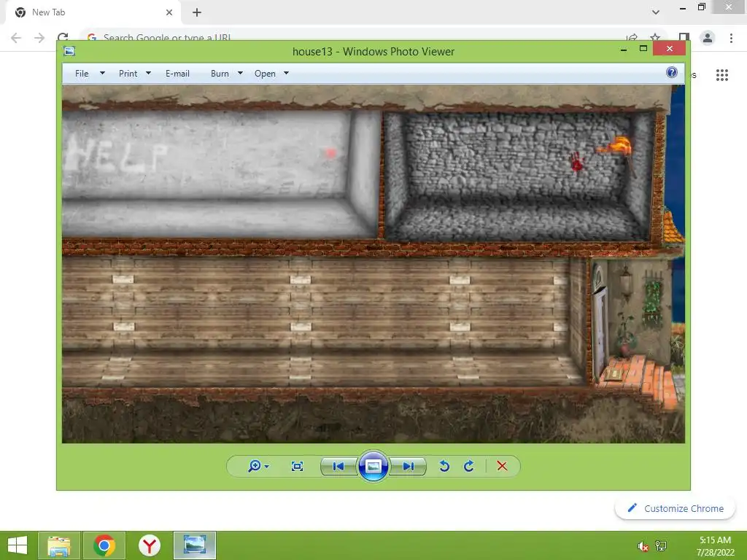Rotate the photo clockwise

[x=469, y=466]
